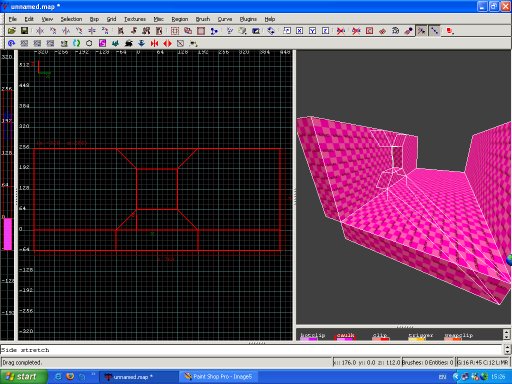The height and width of the screenshot is (384, 512).
Task: Click the Windows Start button
Action: click(x=23, y=377)
